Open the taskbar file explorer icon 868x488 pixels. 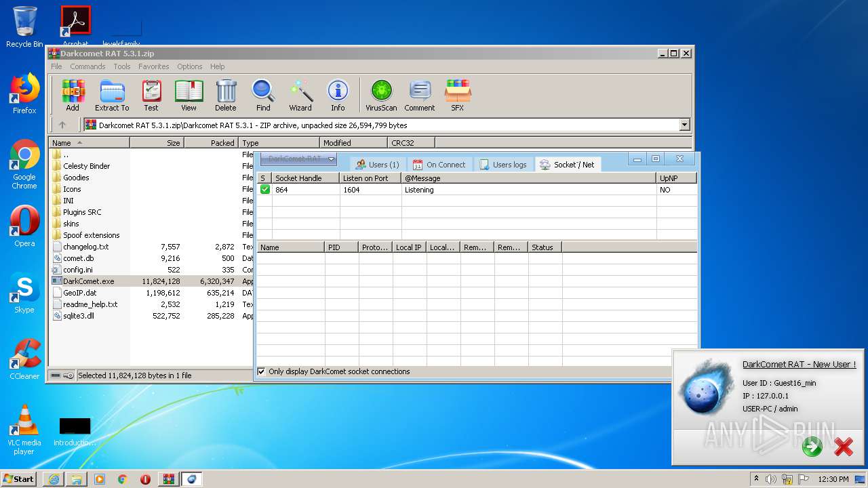point(77,479)
